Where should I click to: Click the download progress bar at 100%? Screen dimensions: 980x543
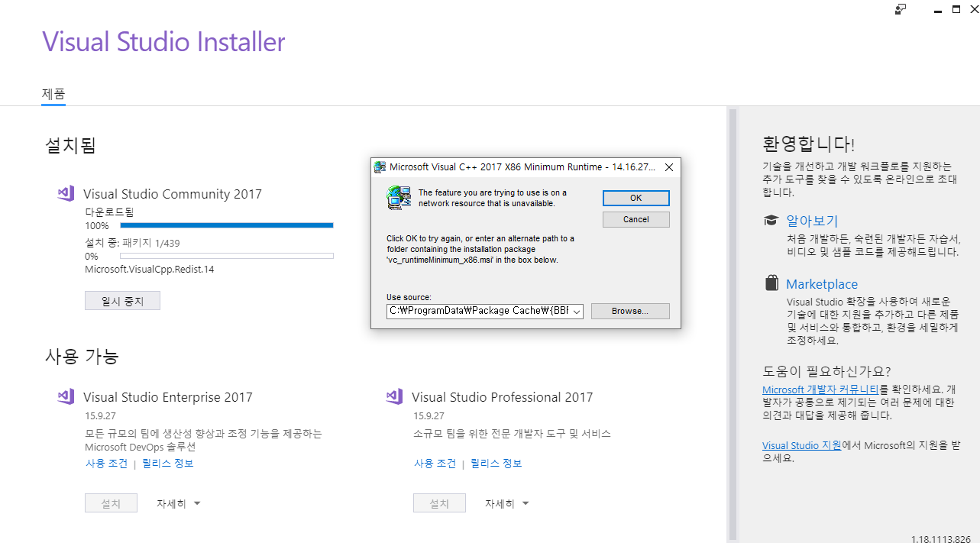click(227, 225)
